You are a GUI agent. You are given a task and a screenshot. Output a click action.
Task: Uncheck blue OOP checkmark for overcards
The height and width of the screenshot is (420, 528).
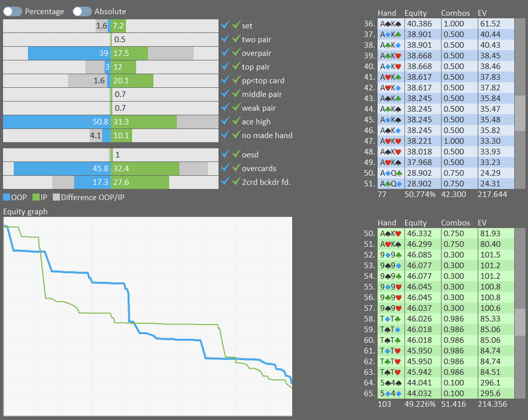click(x=225, y=168)
